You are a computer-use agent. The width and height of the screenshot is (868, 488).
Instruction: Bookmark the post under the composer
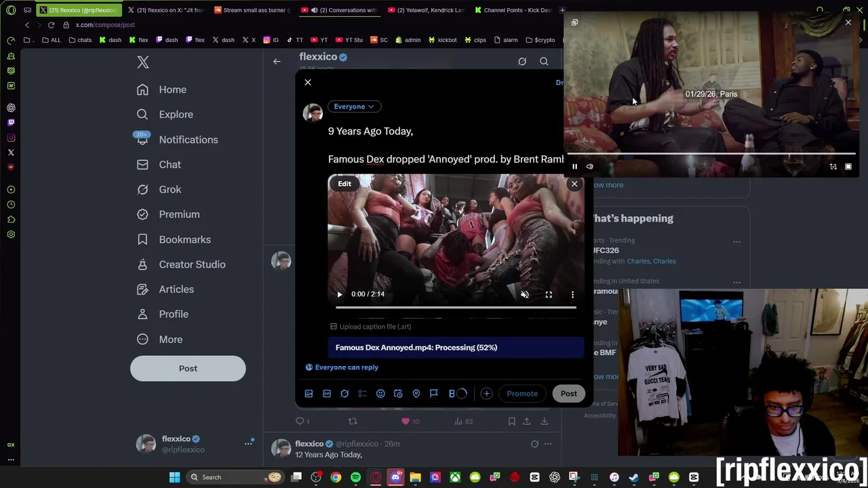tap(512, 422)
